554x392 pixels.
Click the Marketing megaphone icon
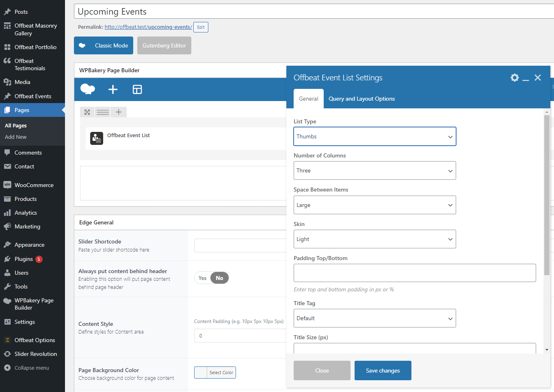click(7, 226)
